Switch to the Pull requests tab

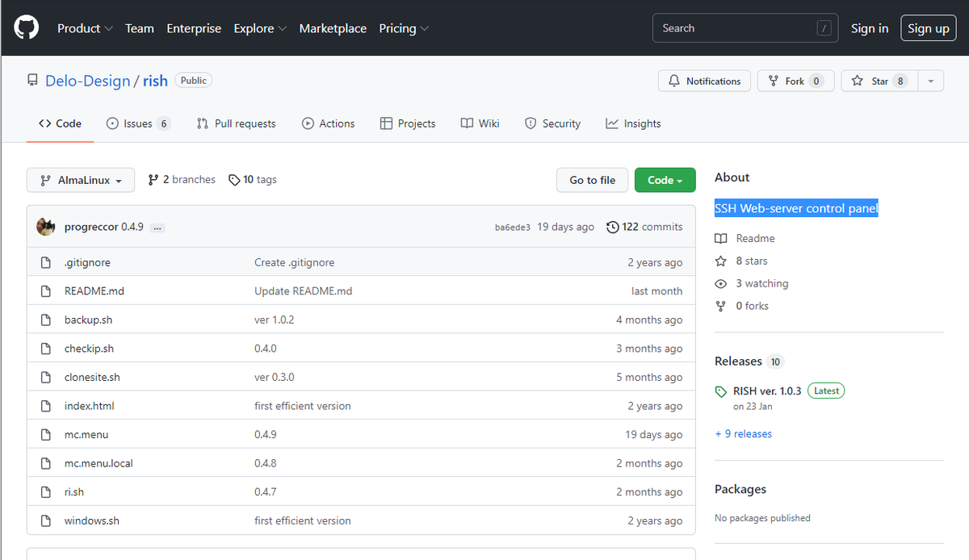pos(236,123)
